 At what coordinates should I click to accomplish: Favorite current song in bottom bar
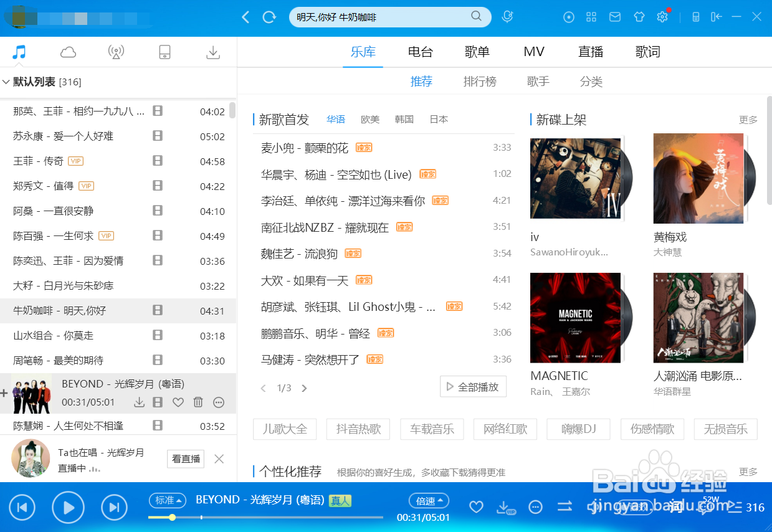[x=476, y=507]
